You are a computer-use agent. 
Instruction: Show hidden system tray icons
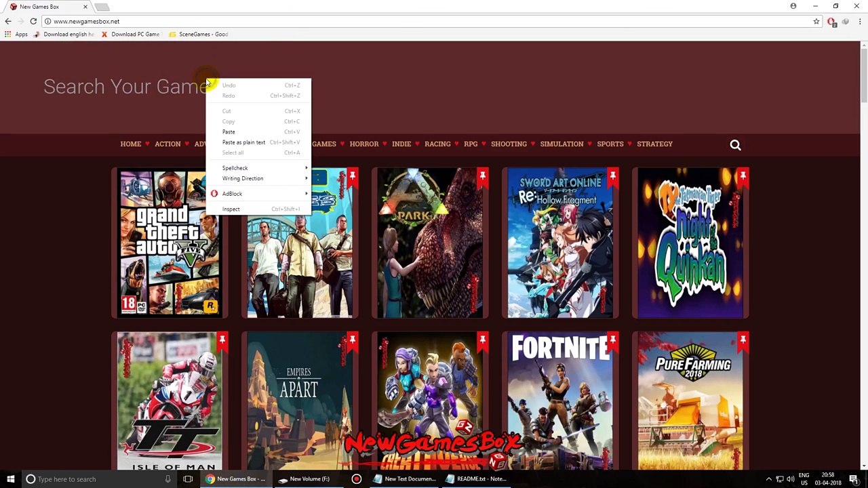pos(768,479)
